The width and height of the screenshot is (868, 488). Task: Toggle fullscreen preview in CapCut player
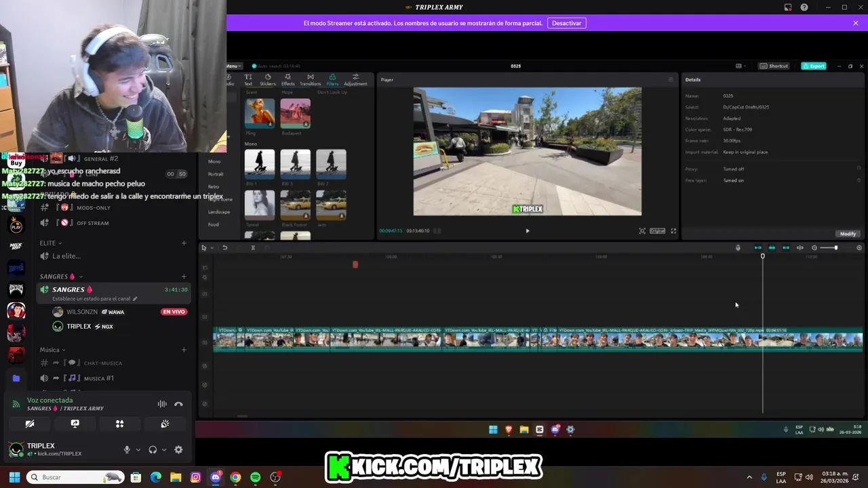pyautogui.click(x=673, y=230)
